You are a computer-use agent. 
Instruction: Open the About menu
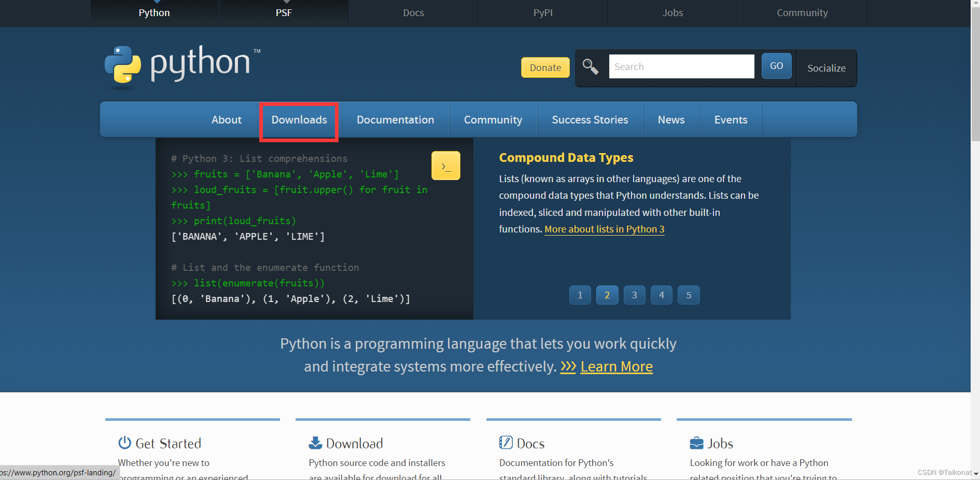click(227, 120)
